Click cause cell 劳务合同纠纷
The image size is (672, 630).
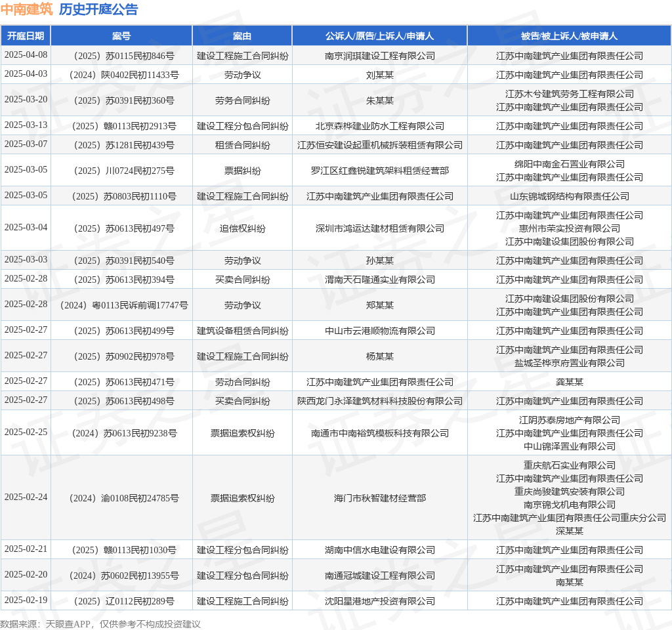242,100
